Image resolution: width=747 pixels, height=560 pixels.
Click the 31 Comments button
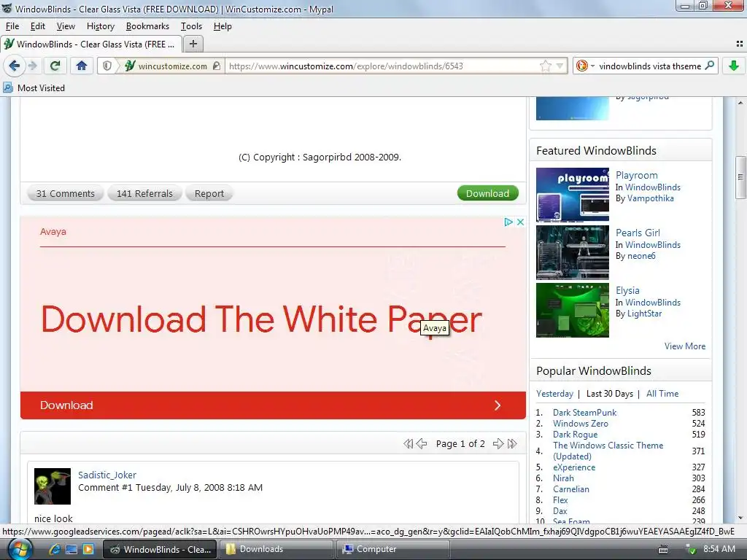click(x=65, y=193)
